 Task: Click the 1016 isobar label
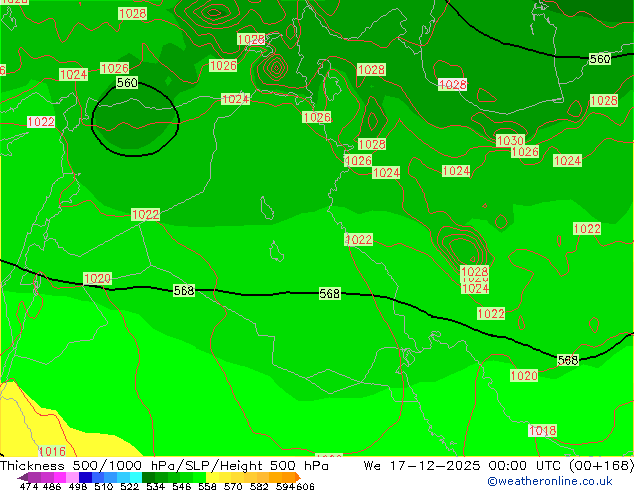tap(52, 451)
